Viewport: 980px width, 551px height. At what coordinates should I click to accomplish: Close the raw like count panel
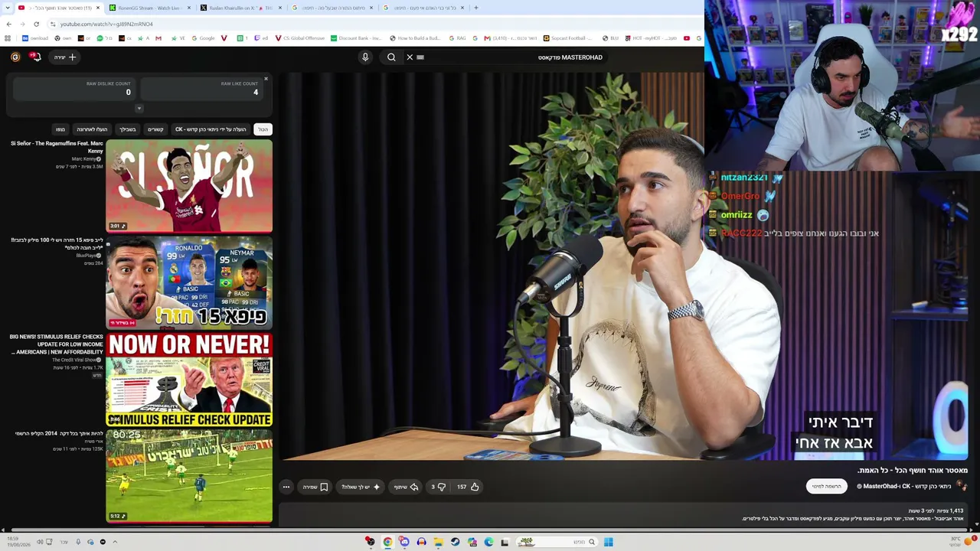(x=266, y=79)
